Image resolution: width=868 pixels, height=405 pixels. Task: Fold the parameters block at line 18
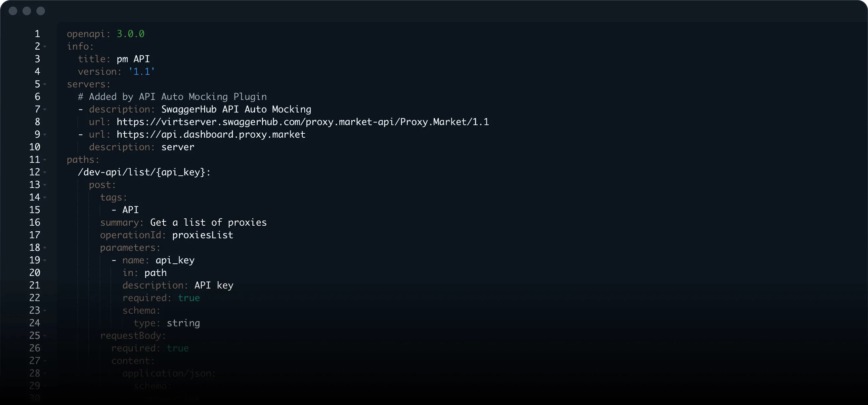(x=45, y=247)
